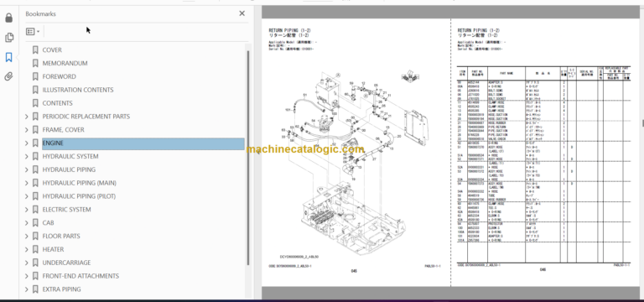The width and height of the screenshot is (644, 302).
Task: Click the bookmark icon beside CAB
Action: tap(35, 222)
